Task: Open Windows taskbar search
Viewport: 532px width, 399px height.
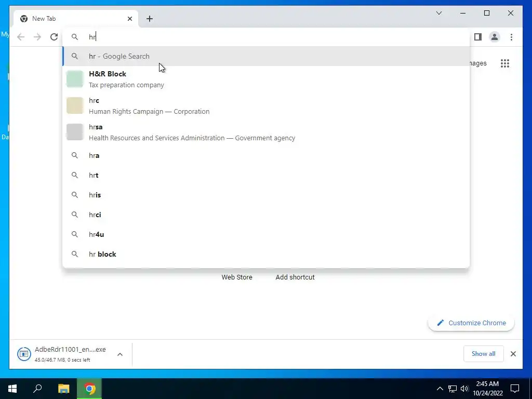Action: (x=37, y=389)
